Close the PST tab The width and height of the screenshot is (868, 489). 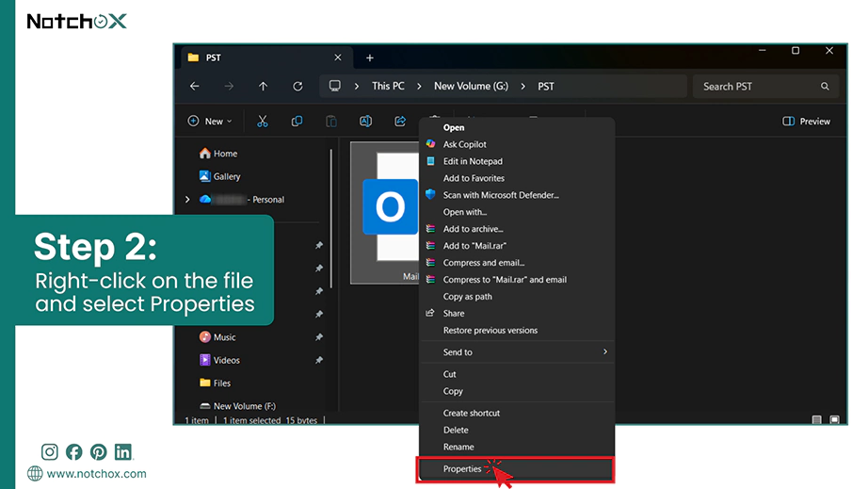[338, 57]
